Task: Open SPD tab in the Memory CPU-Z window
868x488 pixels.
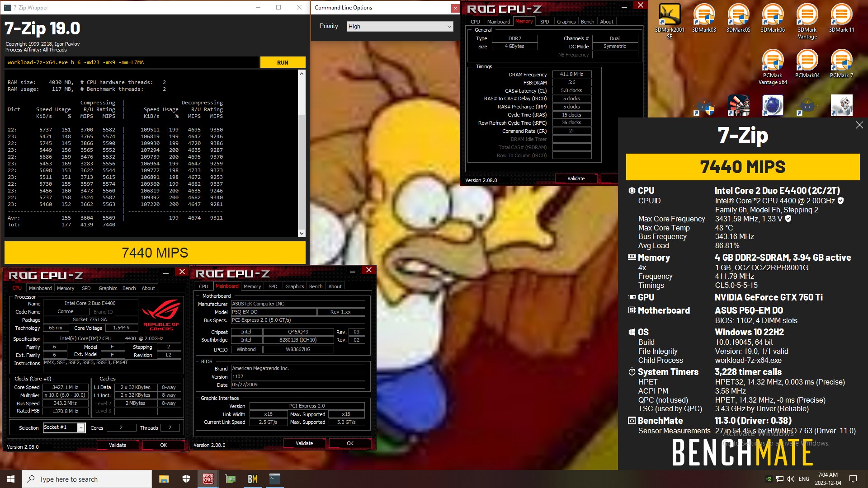Action: [544, 22]
